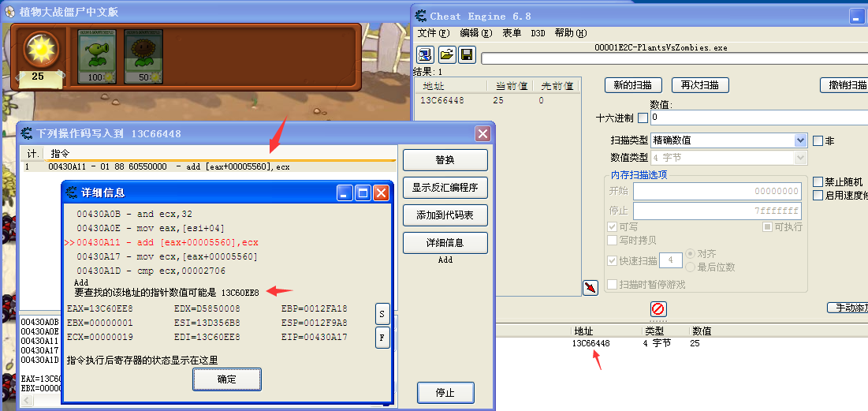Viewport: 868px width, 411px height.
Task: Toggle the 可写 checkbox
Action: click(x=613, y=226)
